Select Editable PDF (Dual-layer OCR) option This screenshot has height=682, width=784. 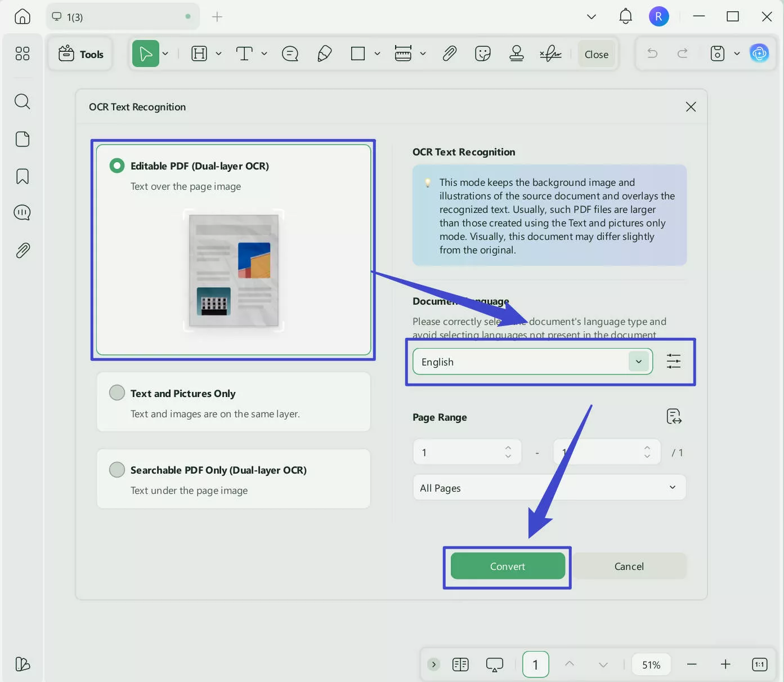click(117, 166)
